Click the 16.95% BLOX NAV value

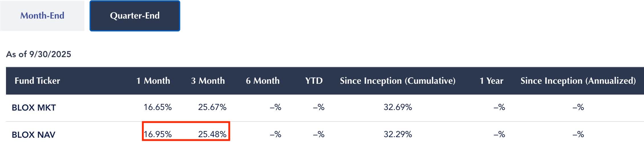158,134
